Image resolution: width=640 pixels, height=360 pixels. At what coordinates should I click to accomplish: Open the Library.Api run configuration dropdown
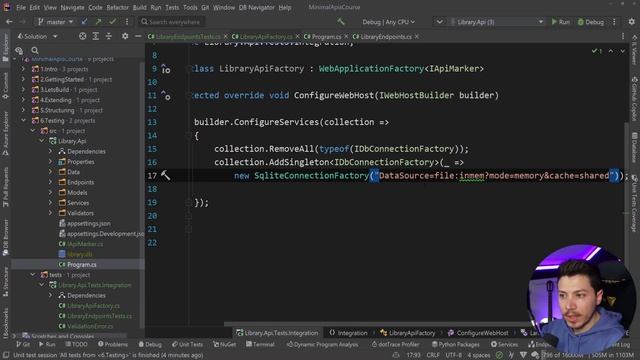click(496, 22)
